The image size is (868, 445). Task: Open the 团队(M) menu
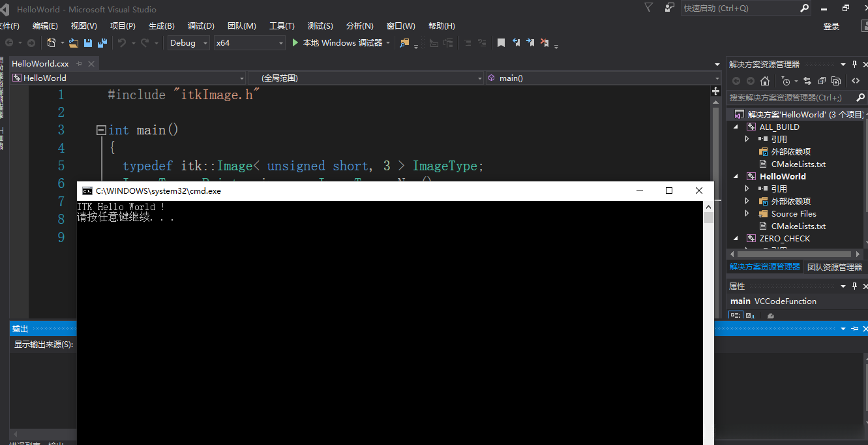pyautogui.click(x=241, y=26)
